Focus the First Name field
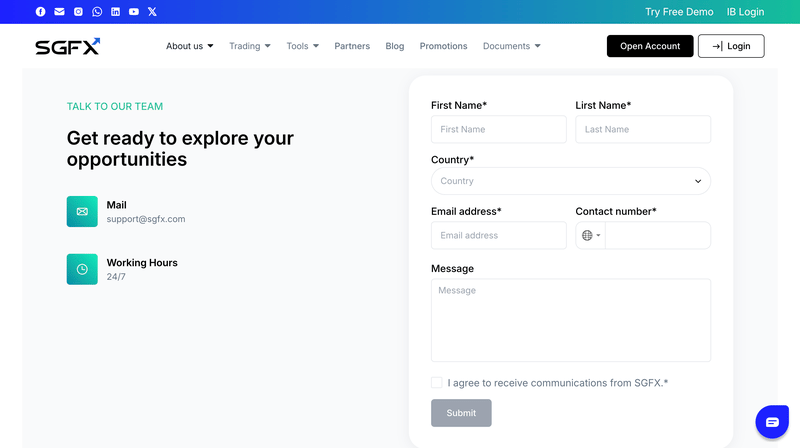Viewport: 800px width, 448px height. [498, 129]
